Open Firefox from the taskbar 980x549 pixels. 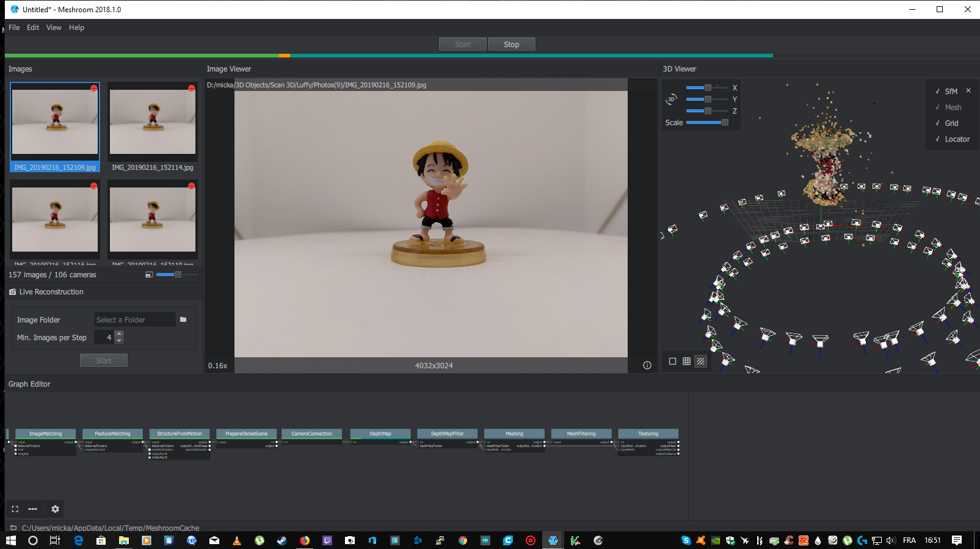305,540
